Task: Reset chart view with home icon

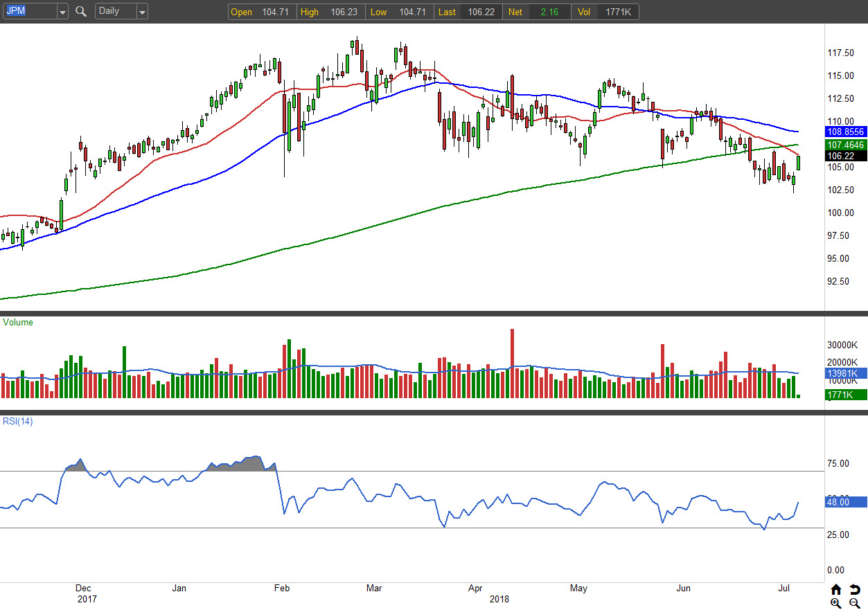Action: coord(836,589)
